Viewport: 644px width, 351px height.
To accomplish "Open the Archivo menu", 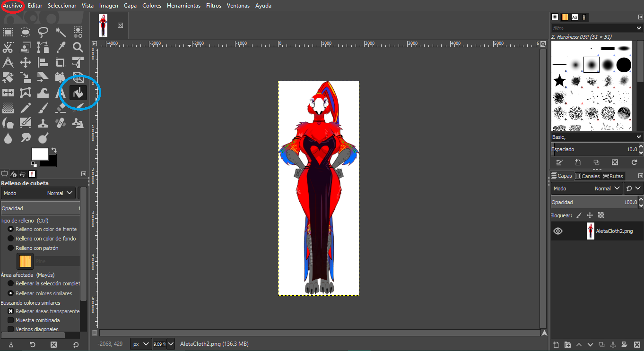I will (12, 6).
